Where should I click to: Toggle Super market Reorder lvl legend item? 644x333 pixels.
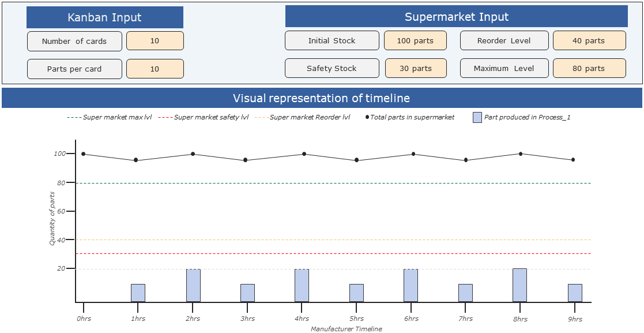(302, 117)
